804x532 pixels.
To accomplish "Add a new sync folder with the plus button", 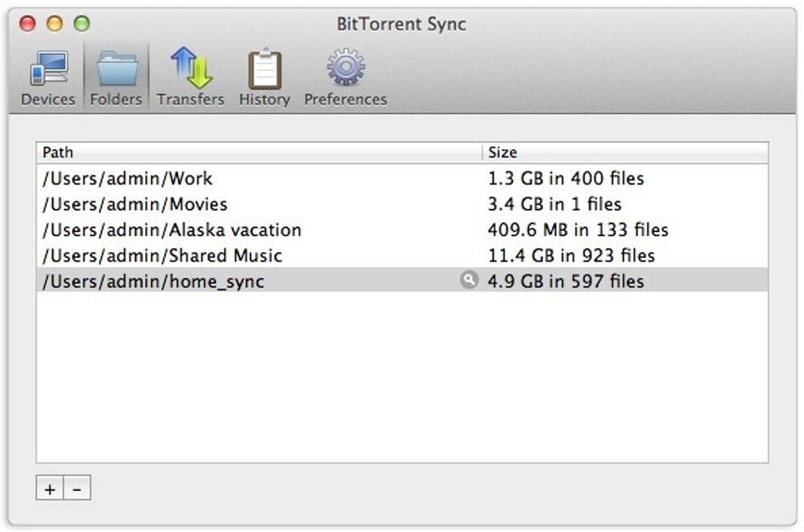I will tap(49, 487).
